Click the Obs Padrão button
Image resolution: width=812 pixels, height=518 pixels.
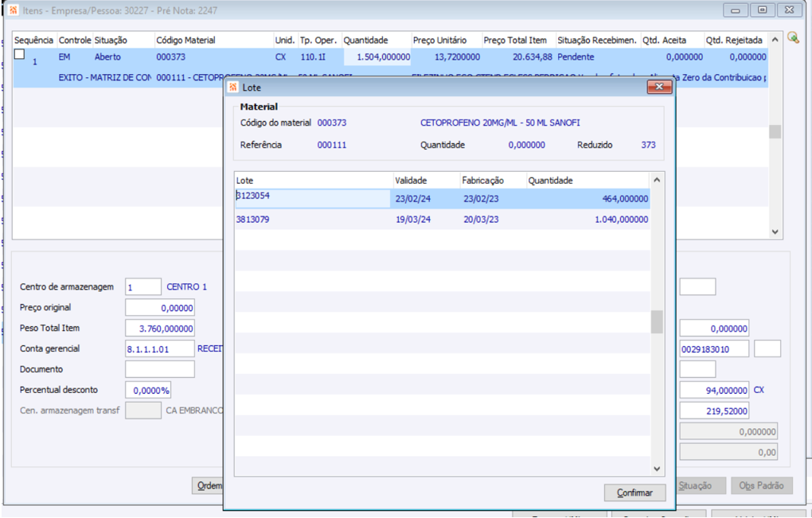[x=762, y=485]
